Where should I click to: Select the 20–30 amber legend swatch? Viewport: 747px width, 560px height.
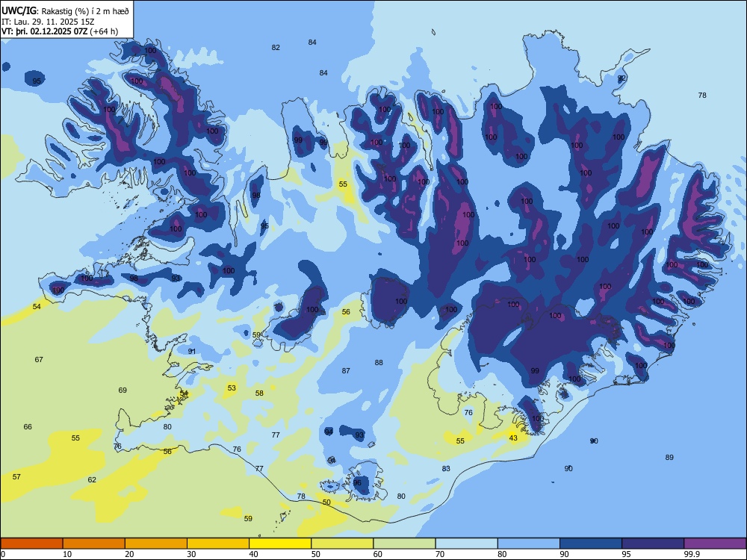click(x=156, y=544)
